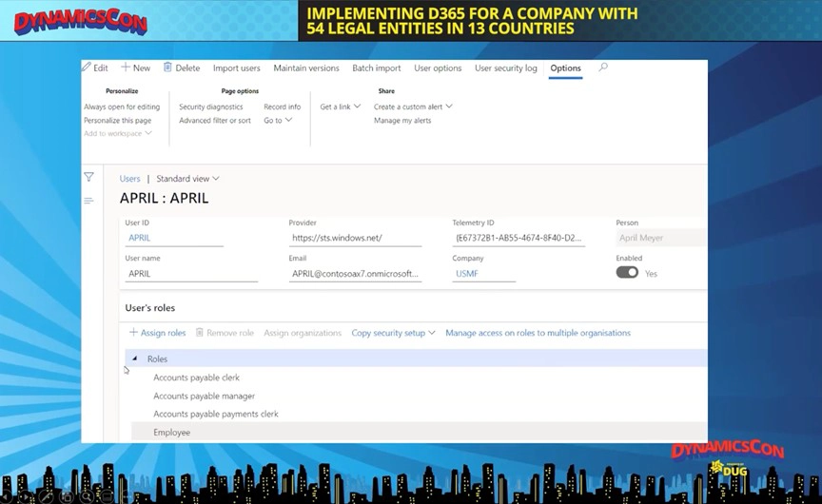Viewport: 822px width, 504px height.
Task: Click the Person field April Meyer
Action: coord(661,238)
